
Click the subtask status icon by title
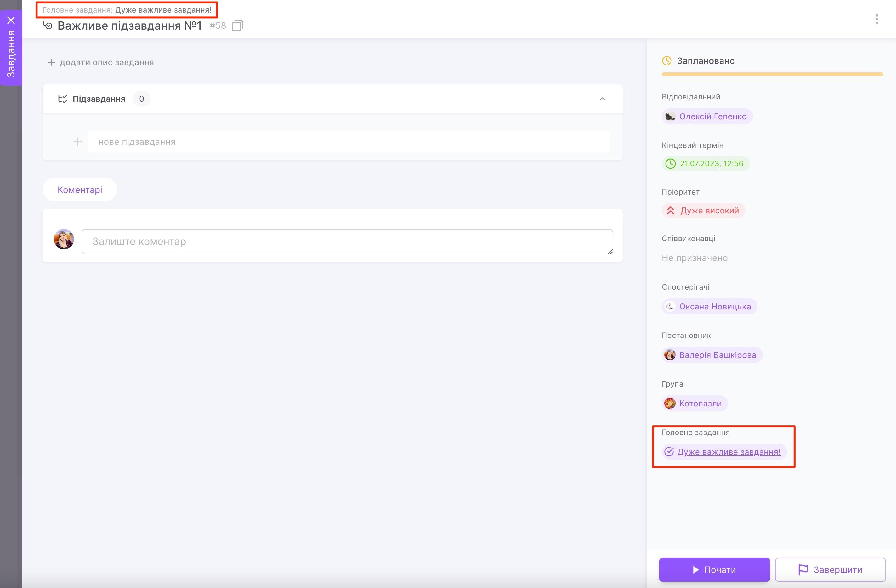point(48,25)
